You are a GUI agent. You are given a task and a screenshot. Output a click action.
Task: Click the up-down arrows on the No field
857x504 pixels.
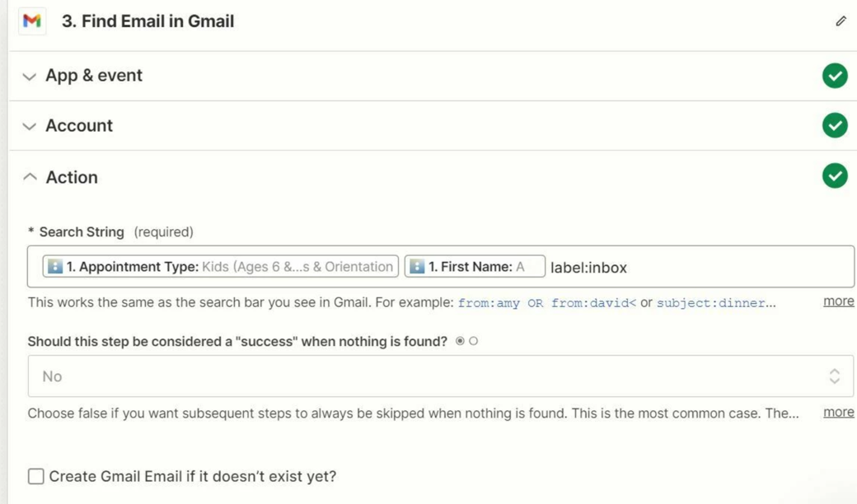pyautogui.click(x=834, y=376)
